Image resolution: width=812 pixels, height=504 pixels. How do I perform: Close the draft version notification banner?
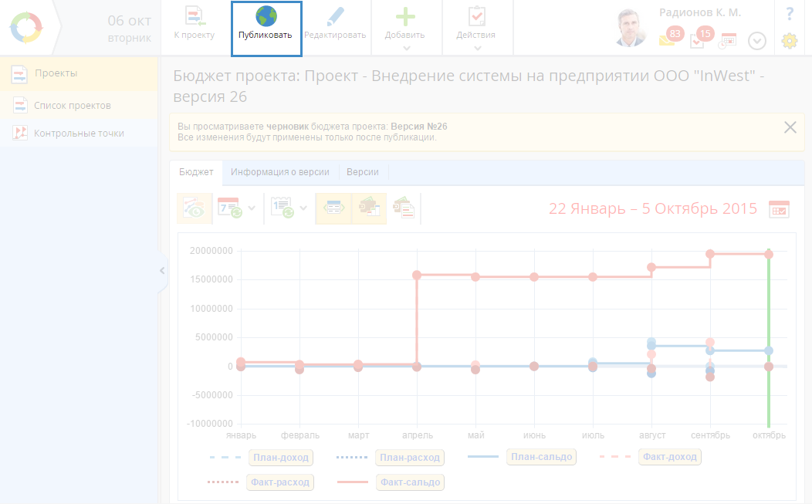click(x=790, y=127)
